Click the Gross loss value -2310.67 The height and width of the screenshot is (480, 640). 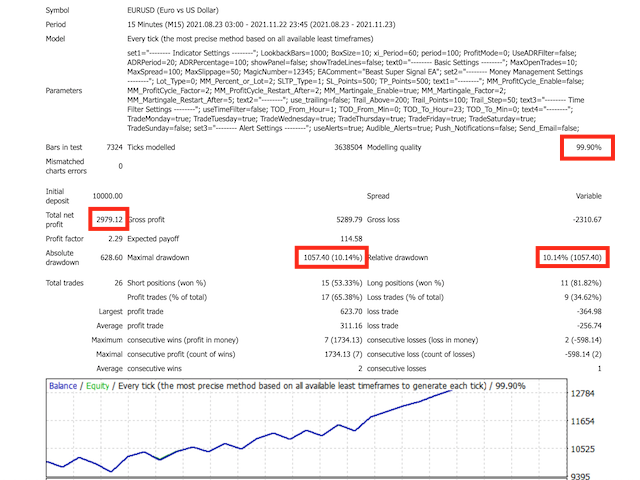pyautogui.click(x=582, y=219)
